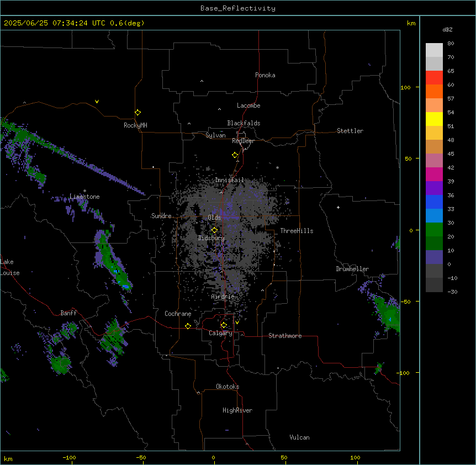Screen dimensions: 476x465
Task: Click the yellow V marker northwest of RockyMH
Action: click(x=97, y=102)
